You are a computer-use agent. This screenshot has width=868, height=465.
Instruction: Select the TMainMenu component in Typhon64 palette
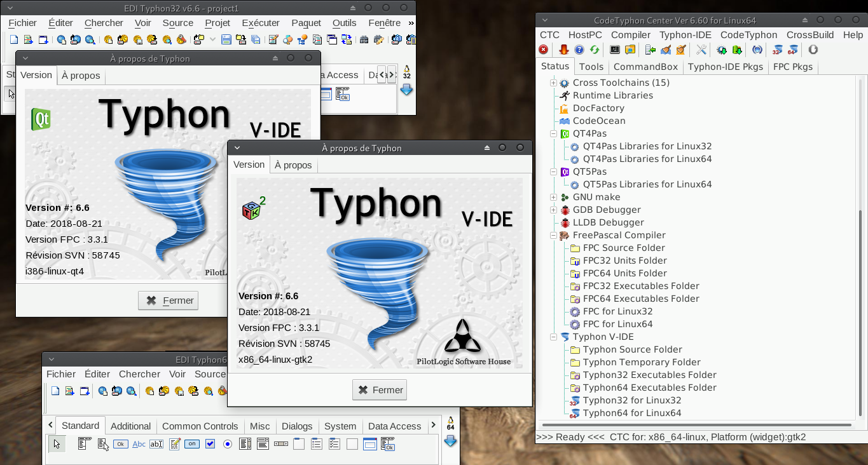(85, 444)
